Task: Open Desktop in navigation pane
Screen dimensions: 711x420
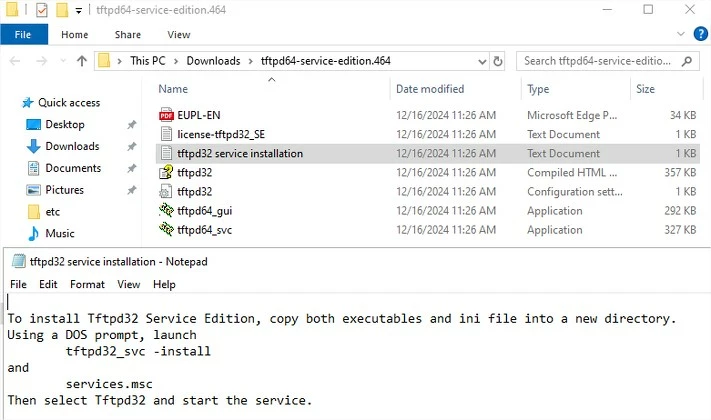Action: (65, 124)
